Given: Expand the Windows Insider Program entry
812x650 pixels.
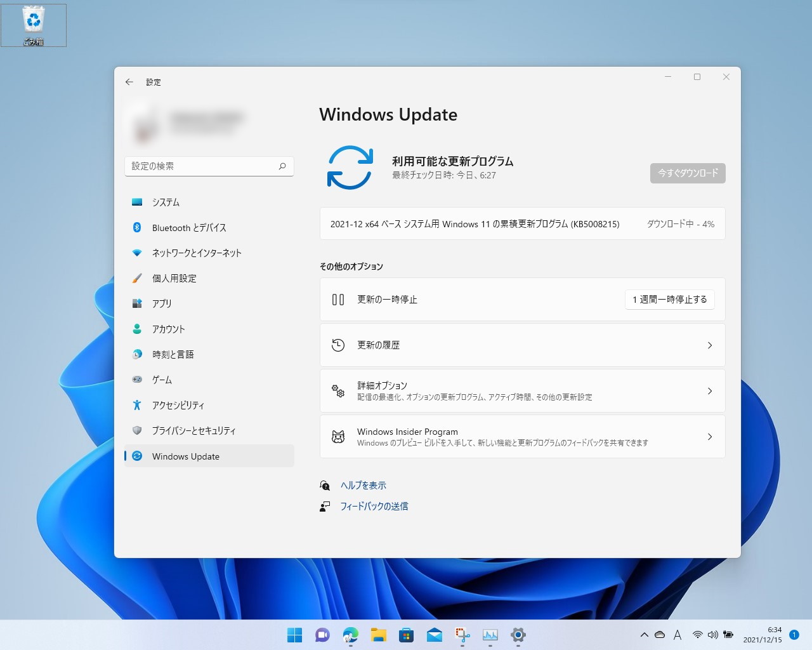Looking at the screenshot, I should tap(709, 436).
